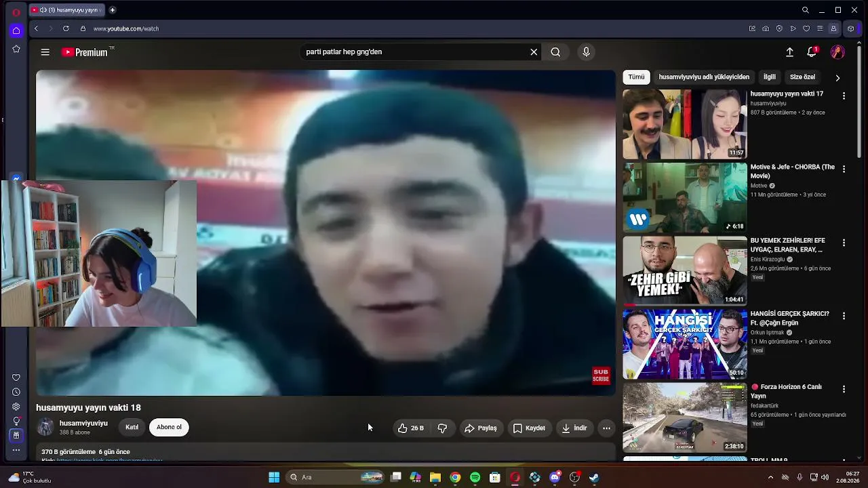The height and width of the screenshot is (488, 868).
Task: Open the YouTube guide hamburger menu
Action: coord(45,52)
